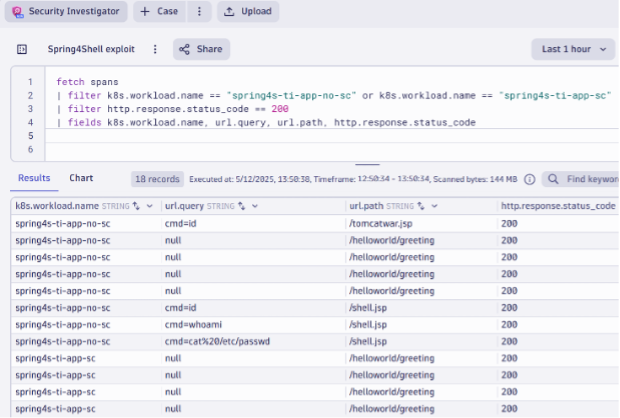Click the 18 records badge

coord(157,179)
